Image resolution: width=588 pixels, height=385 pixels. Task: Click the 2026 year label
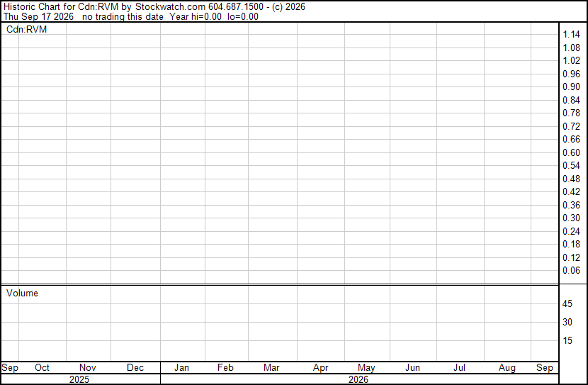(358, 379)
